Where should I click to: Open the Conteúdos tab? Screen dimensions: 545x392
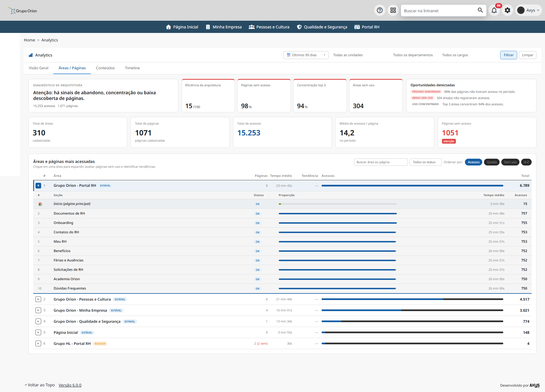105,68
